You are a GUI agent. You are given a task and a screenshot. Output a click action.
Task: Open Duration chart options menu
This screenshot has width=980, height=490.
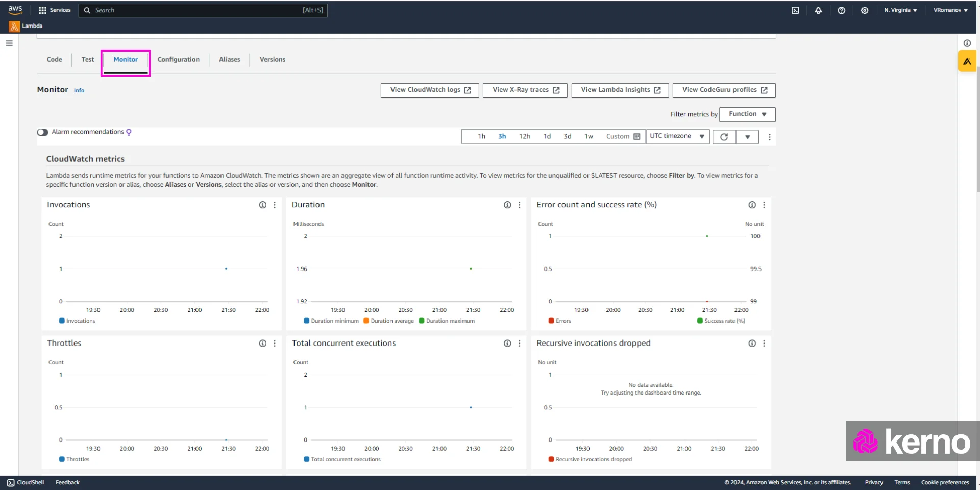click(x=519, y=205)
